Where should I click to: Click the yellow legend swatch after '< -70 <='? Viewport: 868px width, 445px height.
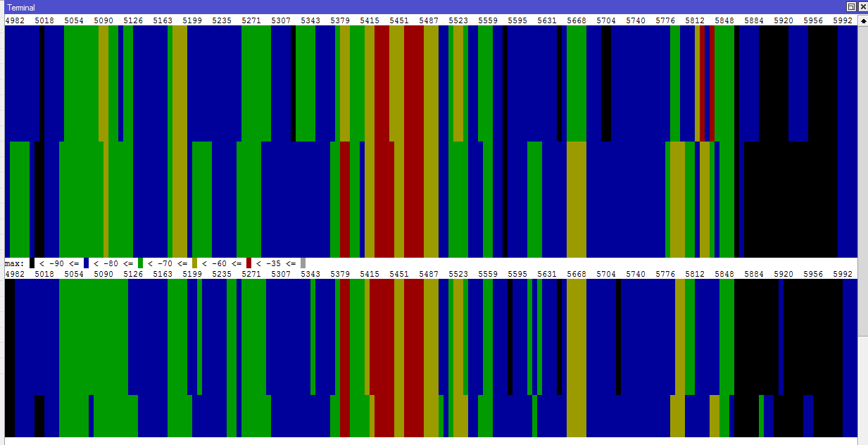coord(194,263)
